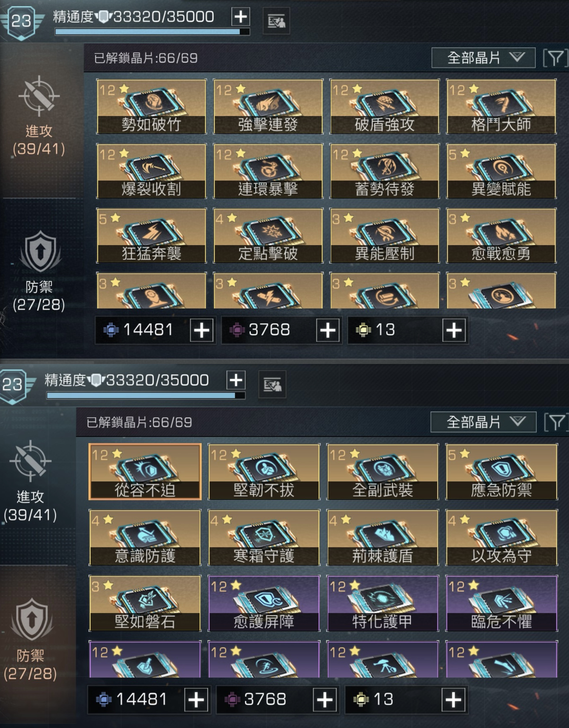Pick the 寒霜守護 defense chip
Image resolution: width=569 pixels, height=728 pixels.
[264, 537]
